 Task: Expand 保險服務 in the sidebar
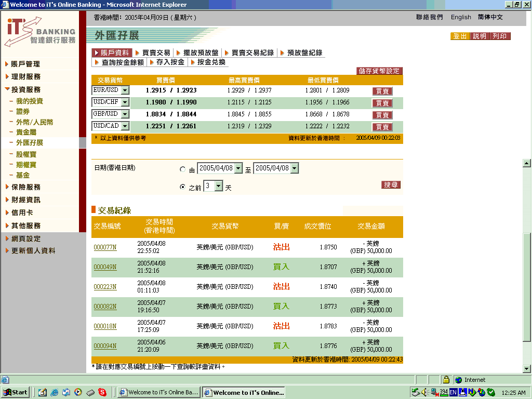click(x=25, y=187)
